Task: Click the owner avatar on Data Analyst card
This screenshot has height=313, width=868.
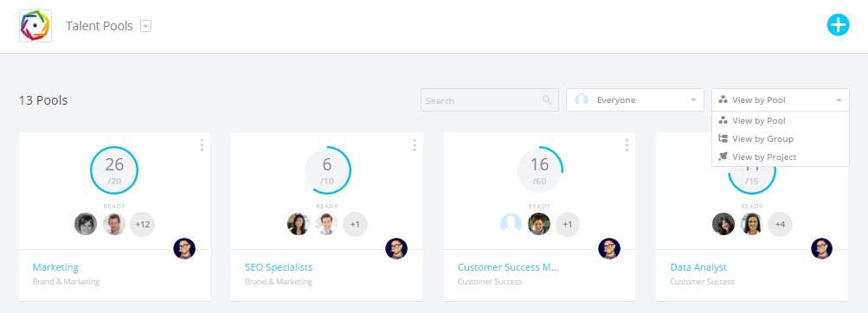Action: coord(821,249)
